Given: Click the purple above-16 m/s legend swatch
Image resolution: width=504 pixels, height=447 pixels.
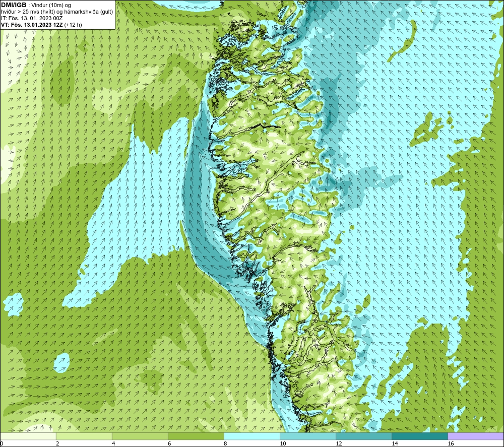Looking at the screenshot, I should [476, 436].
